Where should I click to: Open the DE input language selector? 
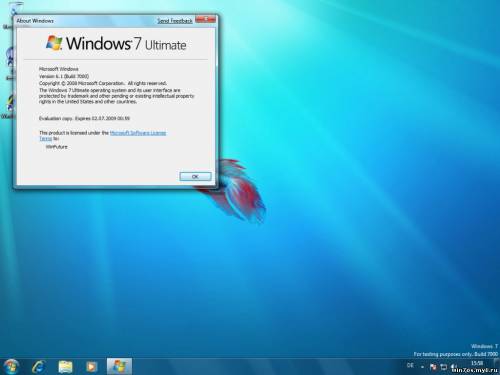(410, 366)
